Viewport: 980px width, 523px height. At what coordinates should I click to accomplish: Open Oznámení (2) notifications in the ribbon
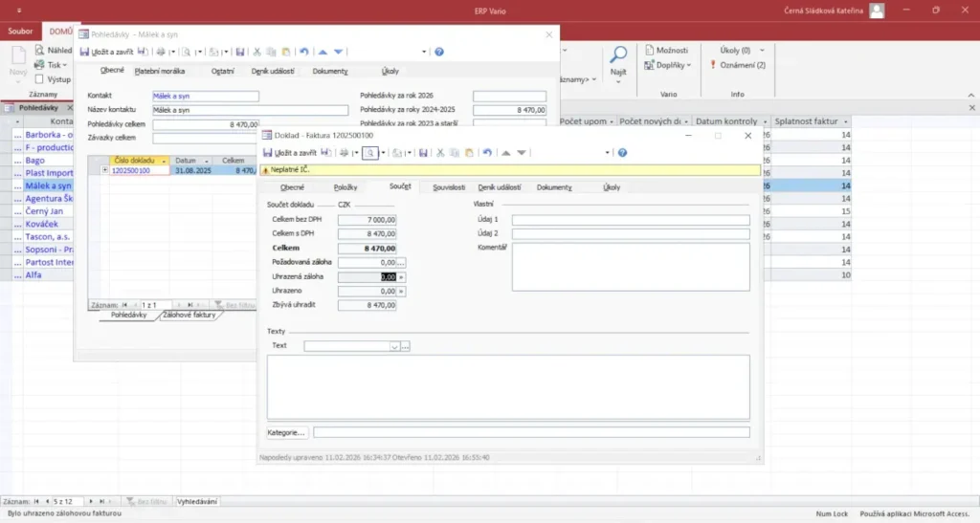pyautogui.click(x=742, y=65)
